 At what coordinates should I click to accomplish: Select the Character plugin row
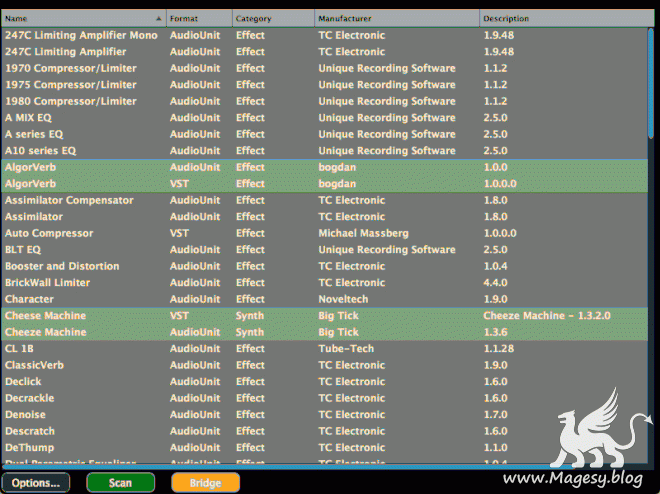point(325,299)
